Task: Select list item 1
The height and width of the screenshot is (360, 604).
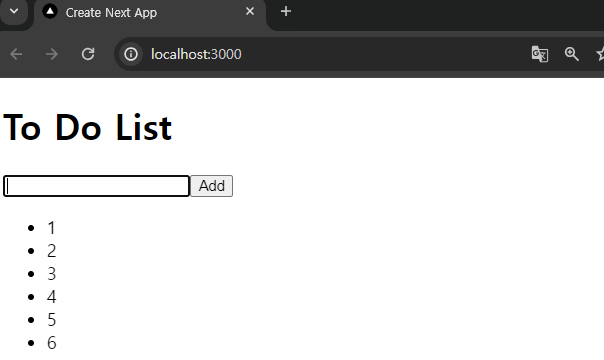Action: click(52, 228)
